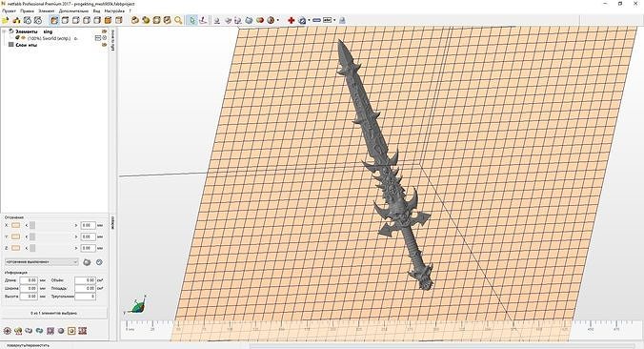Select the highlighted first view cube icon
The height and width of the screenshot is (349, 644).
tap(54, 20)
